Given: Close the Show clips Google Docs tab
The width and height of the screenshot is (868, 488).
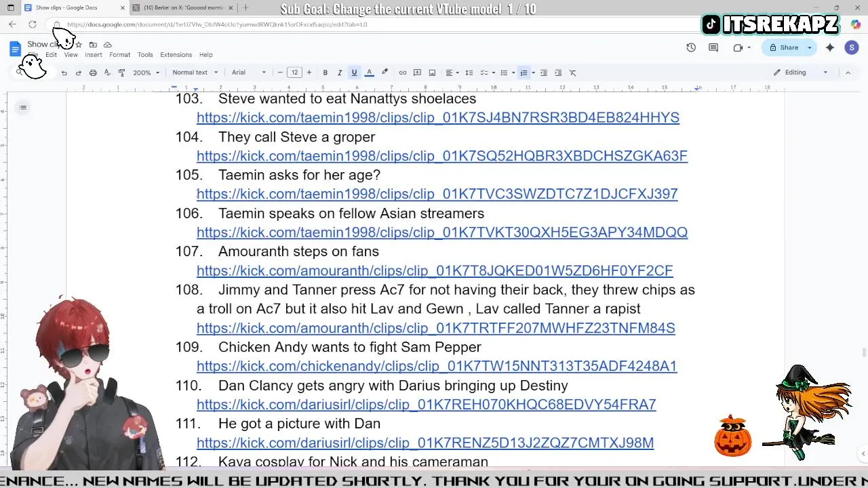Looking at the screenshot, I should [123, 7].
